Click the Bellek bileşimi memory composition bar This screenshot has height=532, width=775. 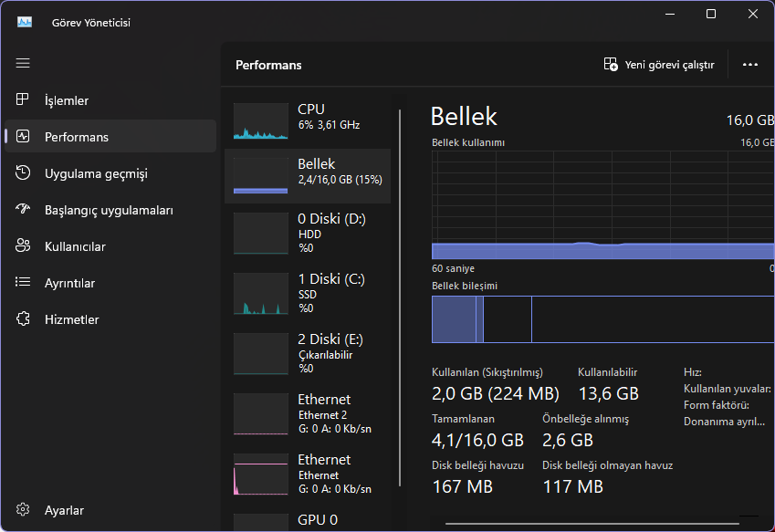602,319
